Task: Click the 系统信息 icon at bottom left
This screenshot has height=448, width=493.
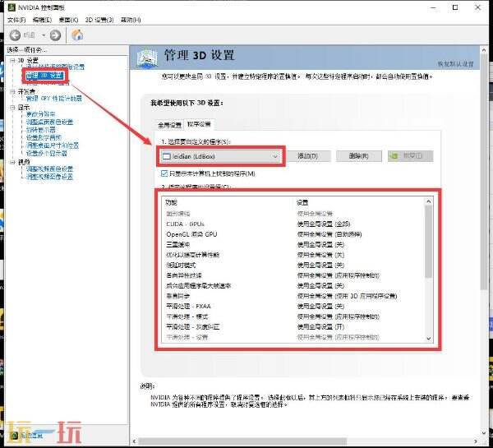Action: pyautogui.click(x=14, y=436)
